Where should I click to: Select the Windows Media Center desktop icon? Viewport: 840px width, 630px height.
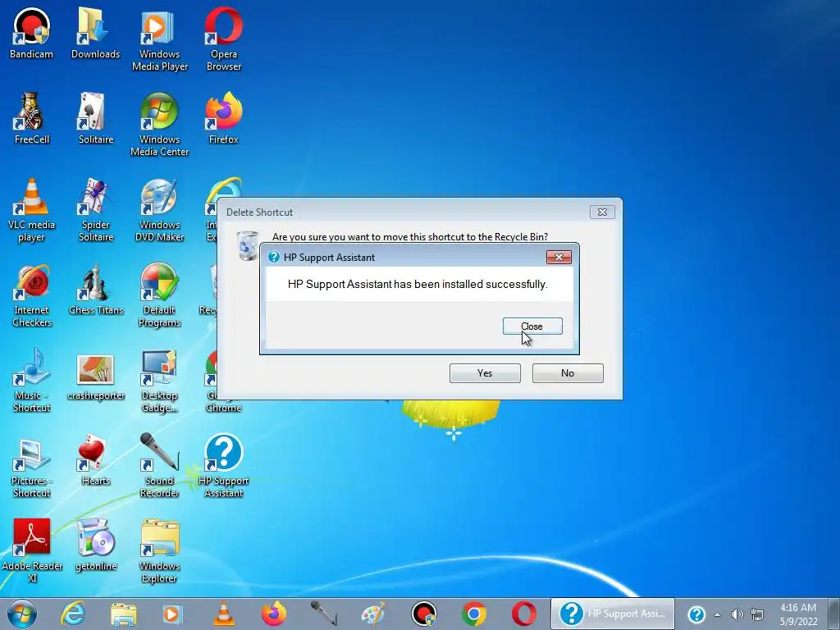coord(160,125)
